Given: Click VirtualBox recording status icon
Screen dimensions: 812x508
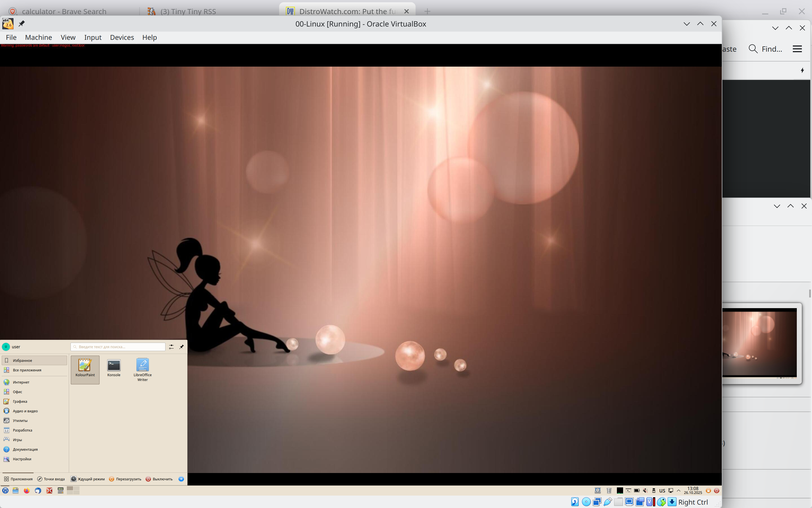Looking at the screenshot, I should pos(640,502).
